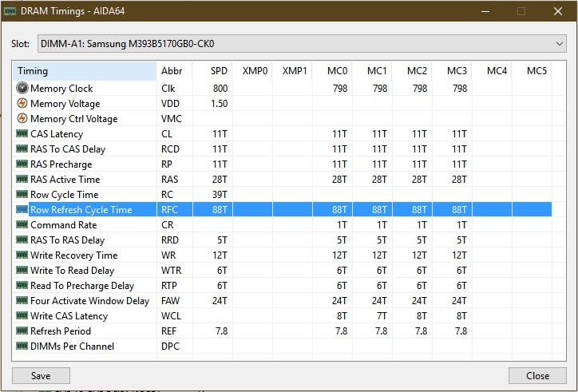The width and height of the screenshot is (578, 392).
Task: Click the Row Refresh Cycle Time chip icon
Action: tap(22, 209)
